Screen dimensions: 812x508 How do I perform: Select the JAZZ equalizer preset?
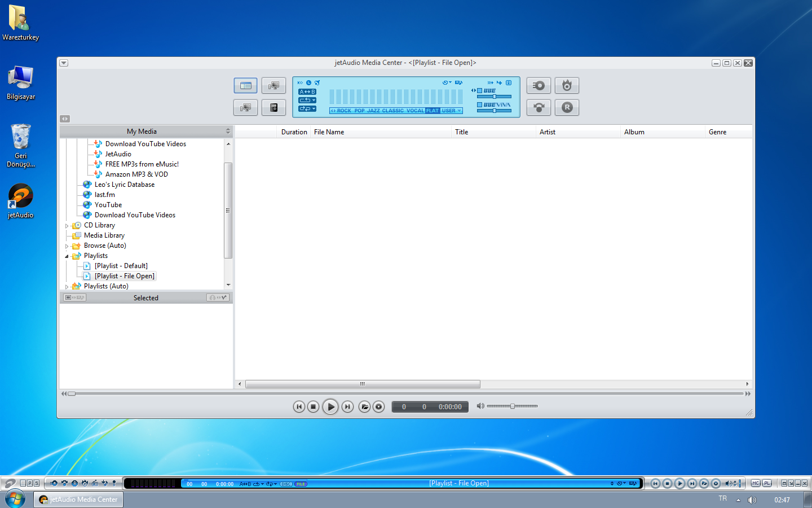pos(373,111)
